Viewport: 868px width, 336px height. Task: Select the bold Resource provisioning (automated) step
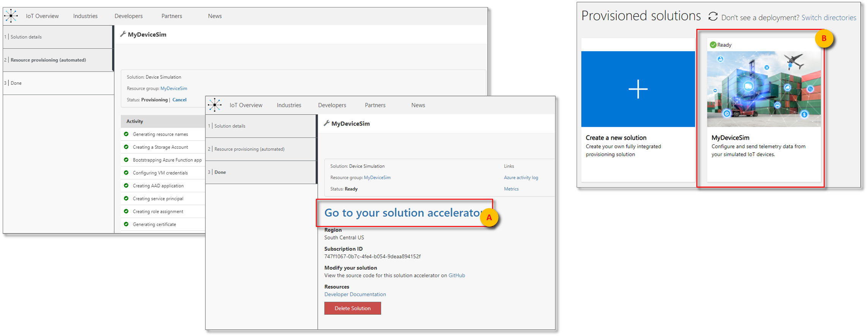pos(58,60)
